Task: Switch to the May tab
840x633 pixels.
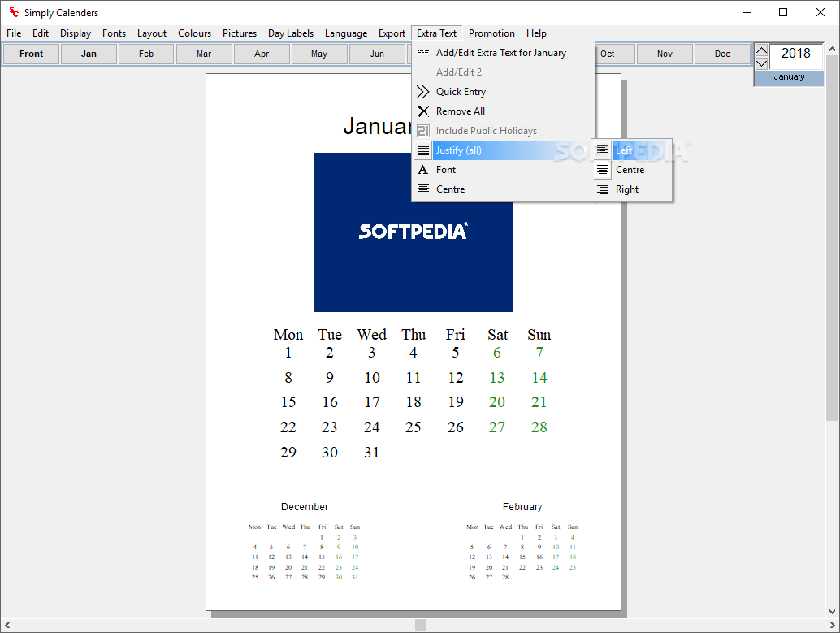Action: coord(319,54)
